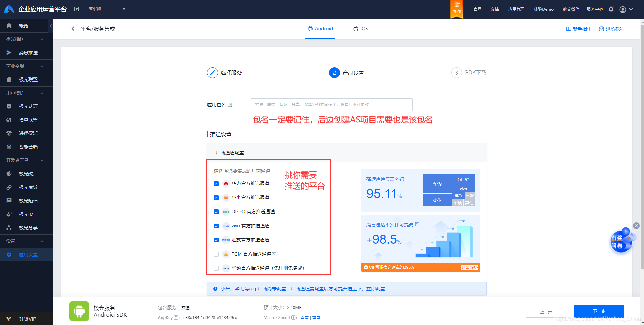Click 重置 next to Master Secret
The width and height of the screenshot is (644, 325).
point(316,317)
